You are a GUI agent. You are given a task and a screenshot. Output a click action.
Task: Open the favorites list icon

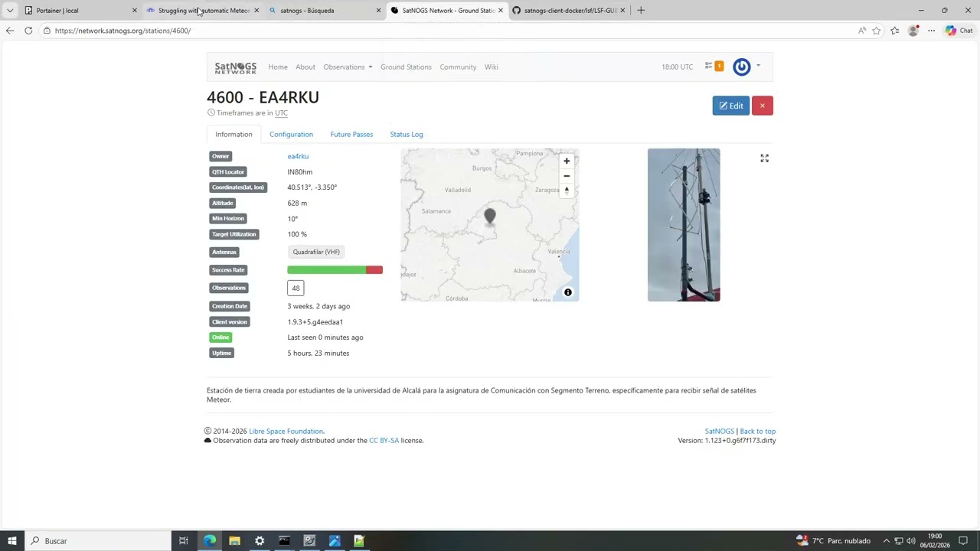(x=894, y=31)
